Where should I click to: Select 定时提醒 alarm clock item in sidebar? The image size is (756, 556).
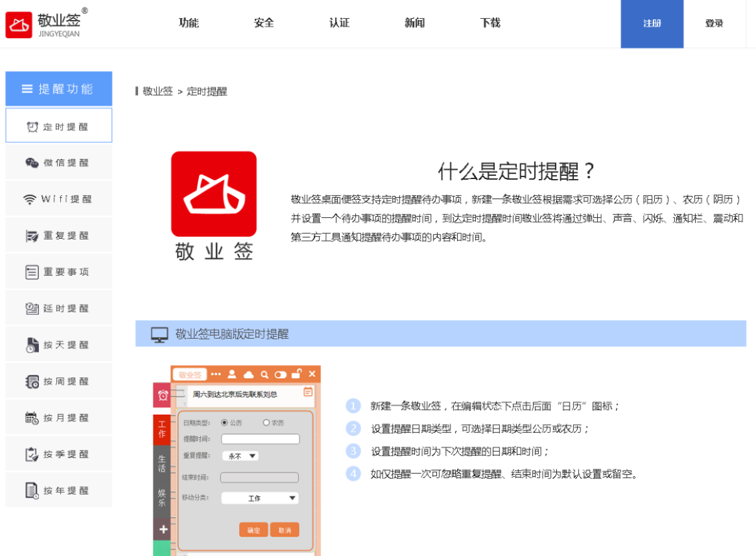(59, 126)
